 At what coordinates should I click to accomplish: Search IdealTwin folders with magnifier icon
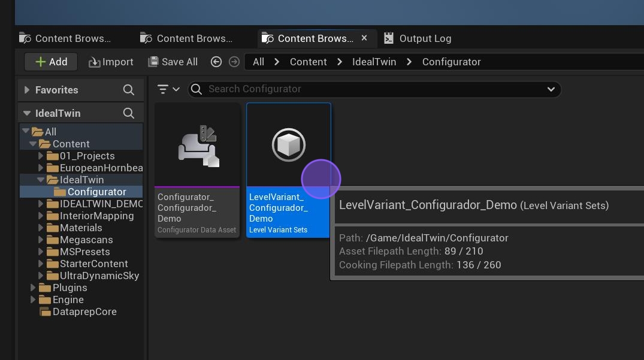pos(129,113)
